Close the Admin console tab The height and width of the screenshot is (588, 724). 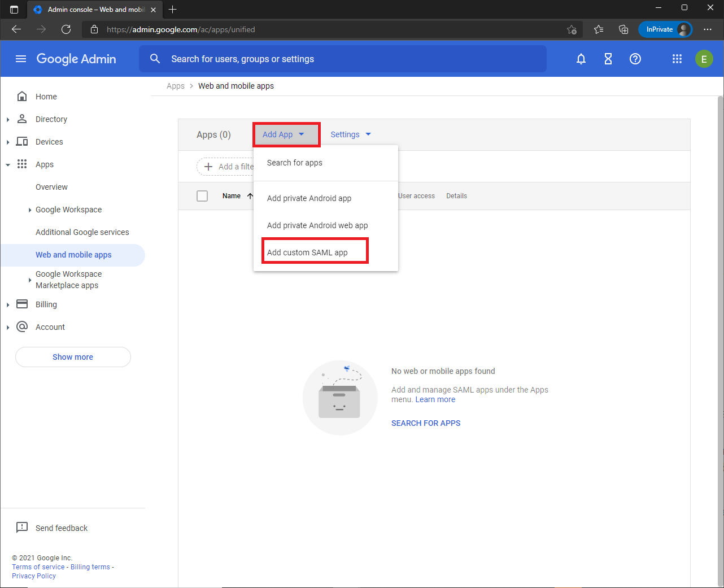pyautogui.click(x=153, y=10)
